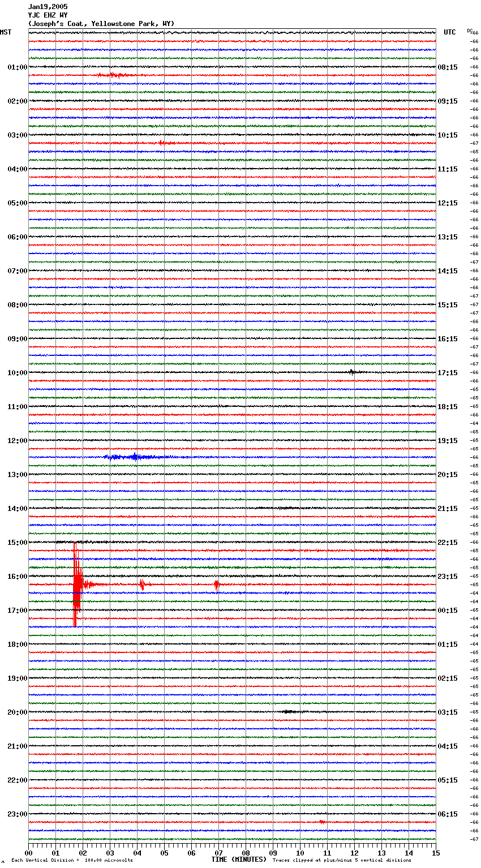The height and width of the screenshot is (868, 481).
Task: Click the "22:15" UTC time label
Action: click(x=448, y=543)
